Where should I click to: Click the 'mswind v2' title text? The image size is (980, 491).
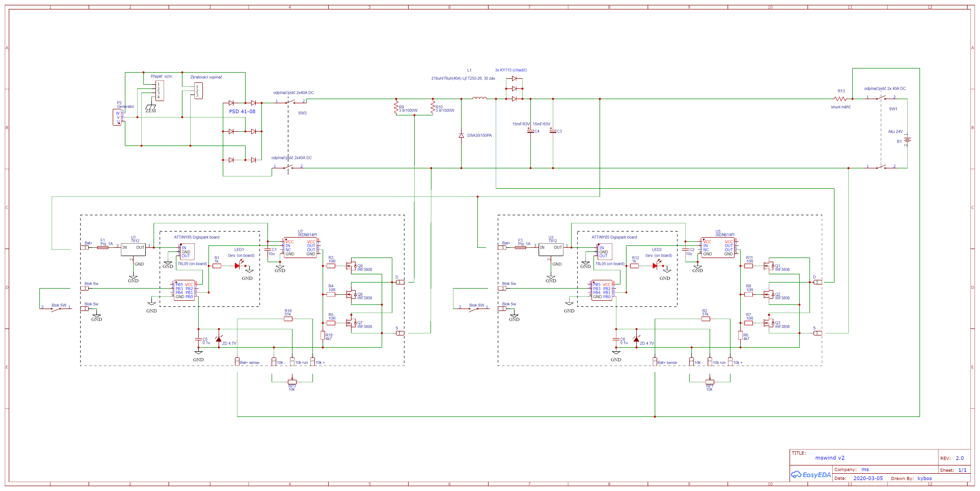(830, 458)
